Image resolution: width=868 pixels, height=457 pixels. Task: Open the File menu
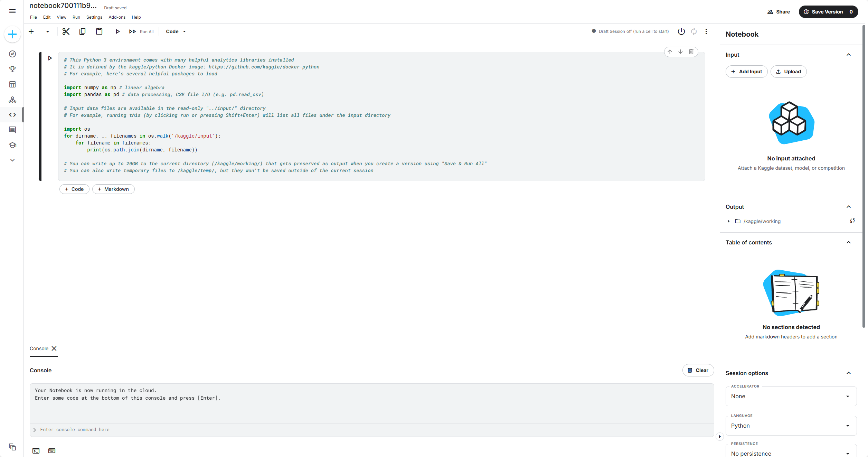coord(33,17)
